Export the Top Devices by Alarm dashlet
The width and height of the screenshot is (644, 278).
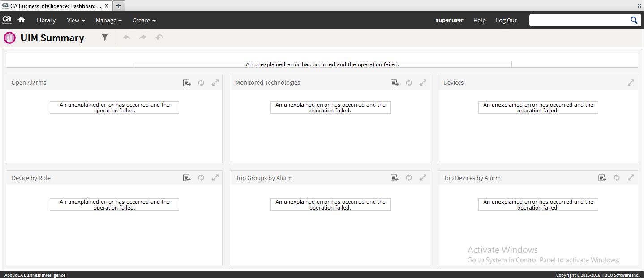(602, 178)
